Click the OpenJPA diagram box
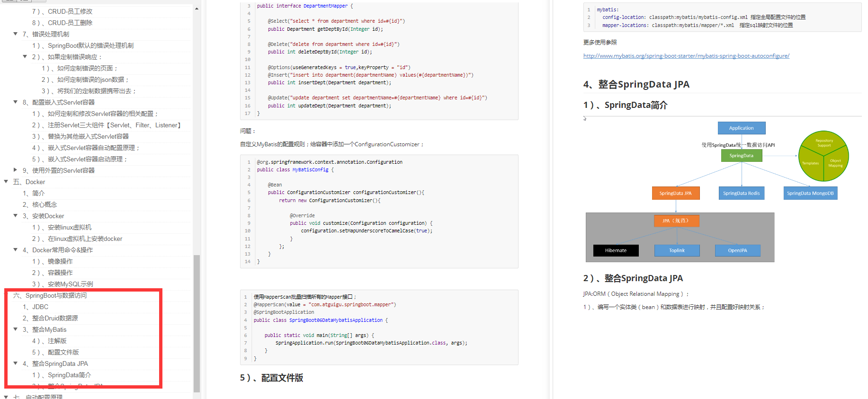The image size is (868, 399). [738, 250]
